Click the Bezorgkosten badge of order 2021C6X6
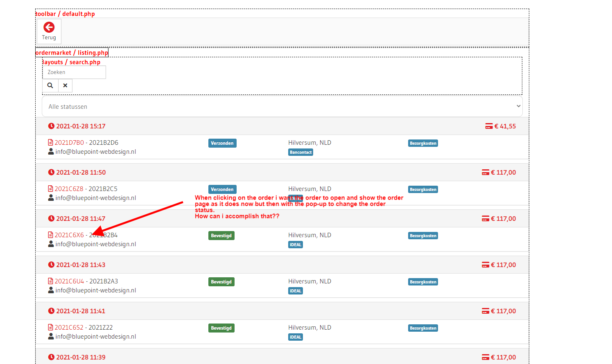The width and height of the screenshot is (612, 364). (x=423, y=236)
